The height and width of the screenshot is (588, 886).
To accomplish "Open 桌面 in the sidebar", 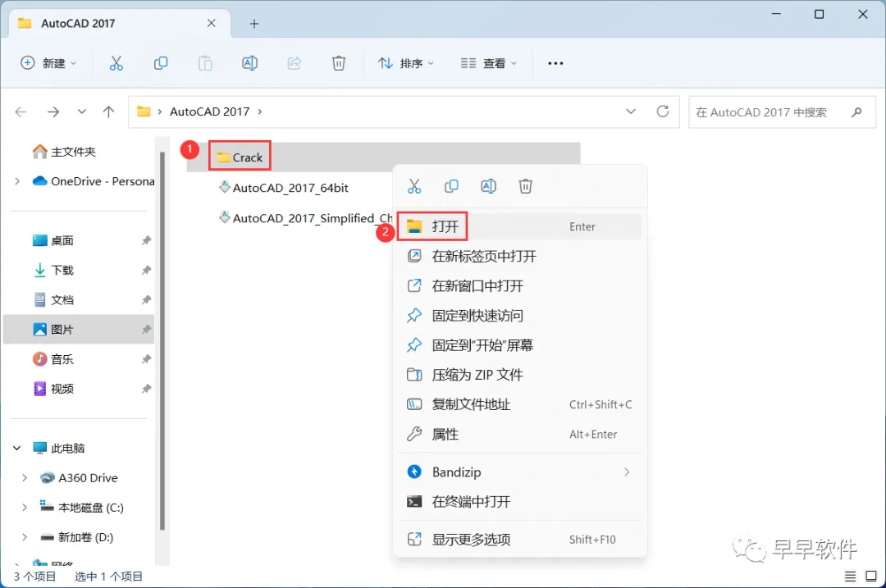I will (x=53, y=240).
